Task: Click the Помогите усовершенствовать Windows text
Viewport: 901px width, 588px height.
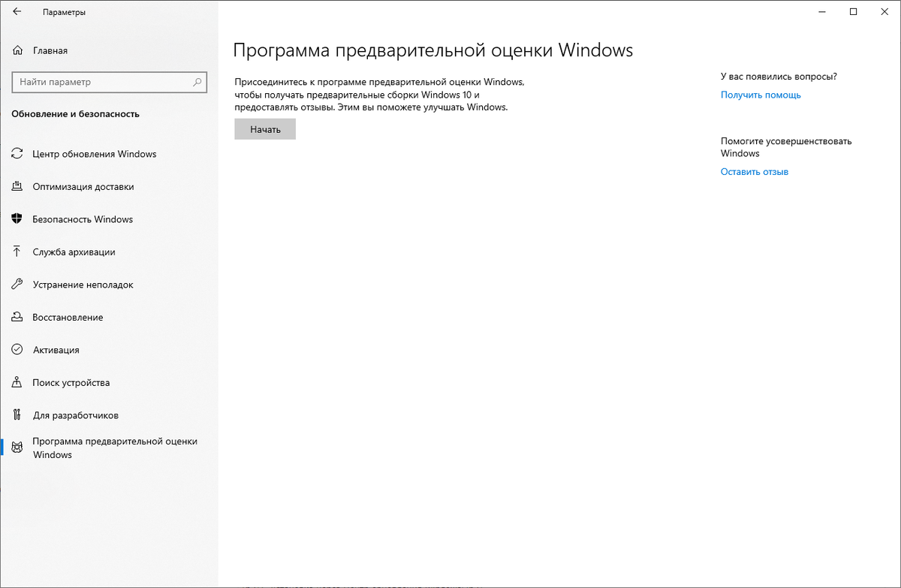Action: point(786,147)
